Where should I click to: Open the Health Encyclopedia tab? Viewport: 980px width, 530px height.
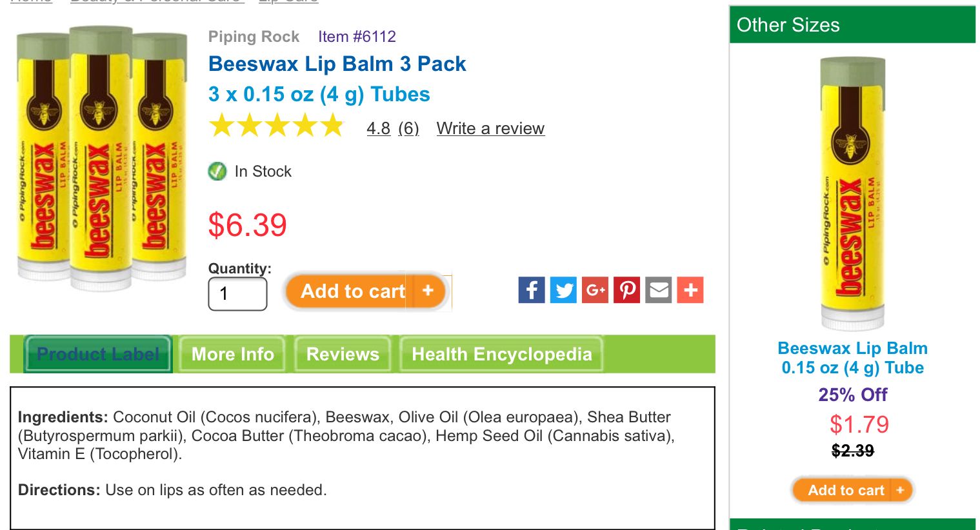click(x=501, y=354)
